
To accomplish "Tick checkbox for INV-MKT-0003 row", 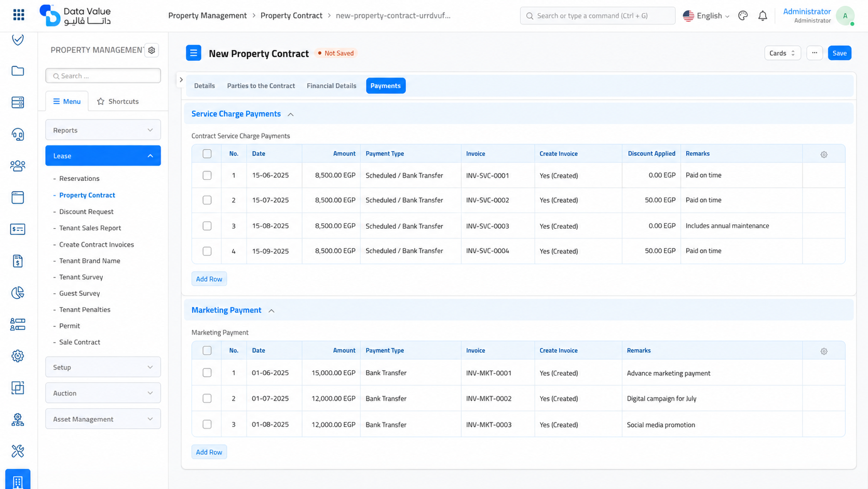I will (207, 425).
